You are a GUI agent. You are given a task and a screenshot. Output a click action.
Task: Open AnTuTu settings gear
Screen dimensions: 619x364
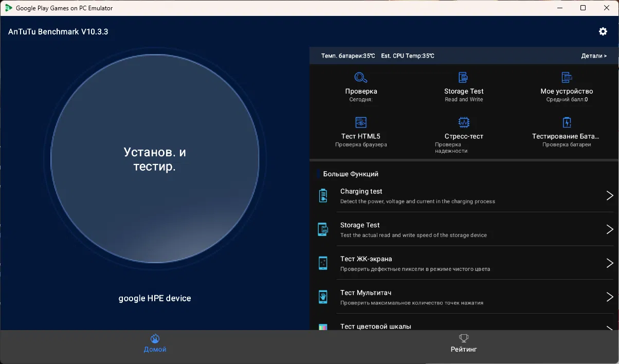tap(603, 31)
